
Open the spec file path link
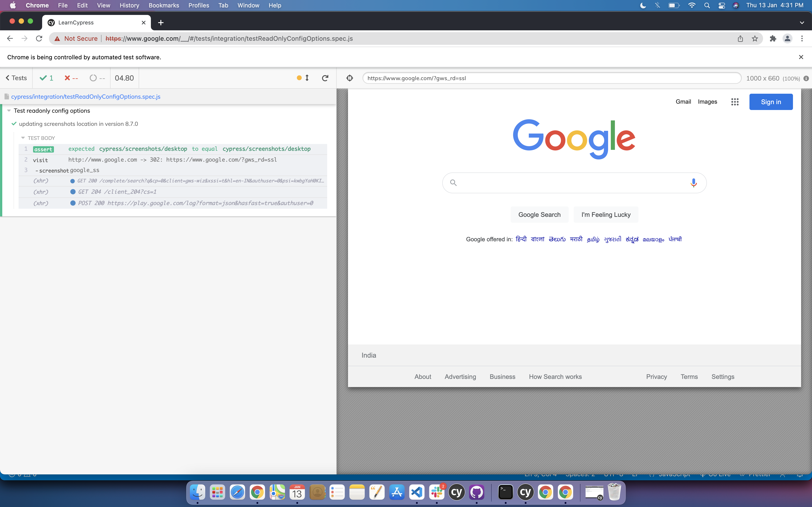point(86,97)
